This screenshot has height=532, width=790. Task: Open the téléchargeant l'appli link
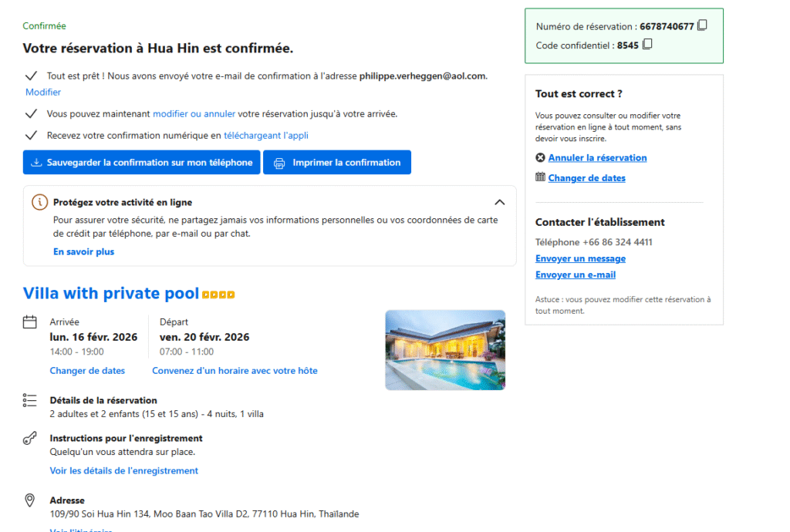[266, 136]
